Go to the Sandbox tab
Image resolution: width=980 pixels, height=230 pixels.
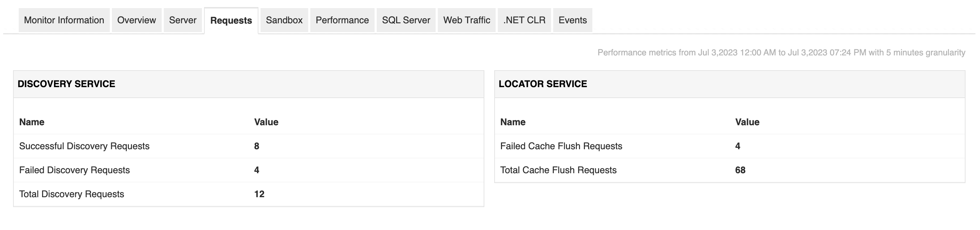tap(284, 20)
